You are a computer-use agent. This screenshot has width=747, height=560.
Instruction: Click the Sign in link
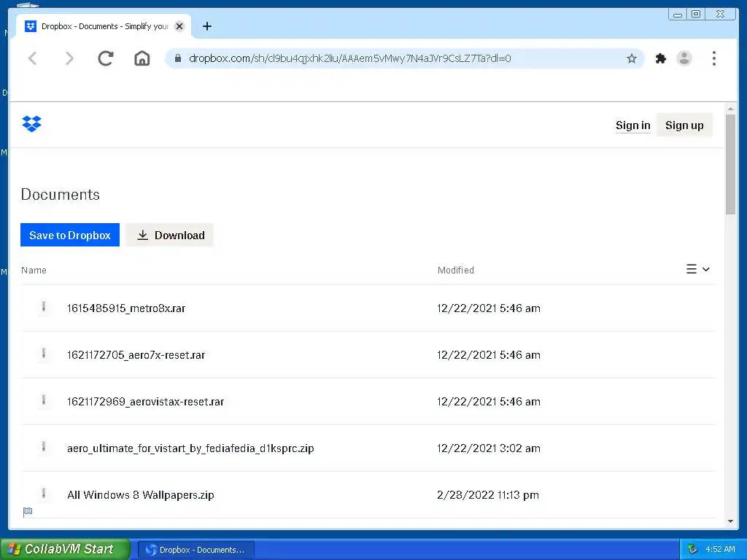[x=632, y=125]
